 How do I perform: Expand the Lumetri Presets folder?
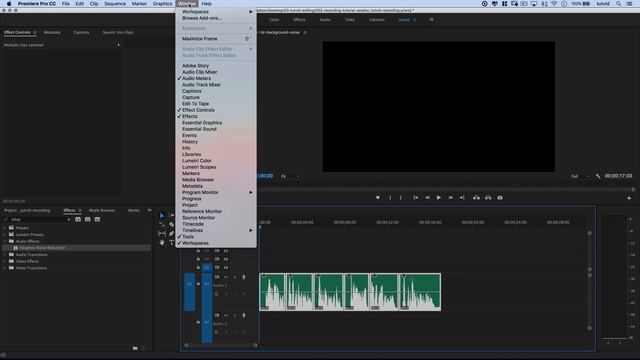(5, 235)
